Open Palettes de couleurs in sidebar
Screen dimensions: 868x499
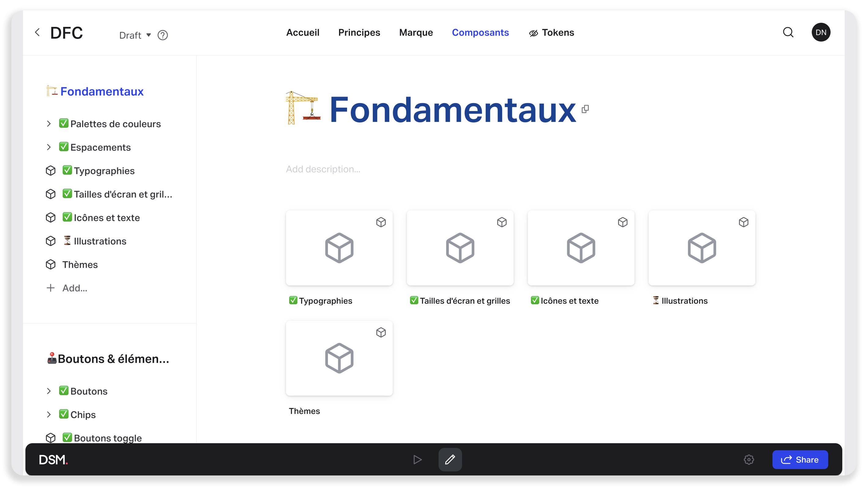(110, 124)
